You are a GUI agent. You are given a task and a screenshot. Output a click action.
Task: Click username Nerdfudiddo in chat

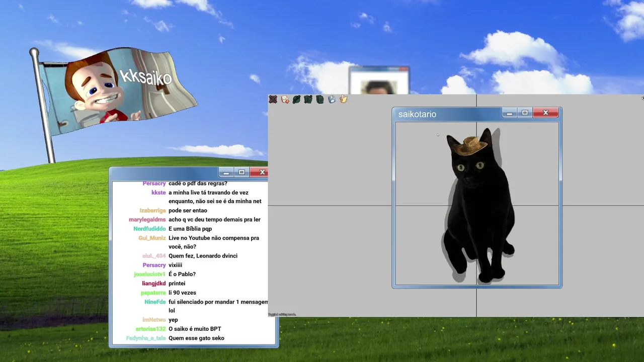[x=149, y=229]
